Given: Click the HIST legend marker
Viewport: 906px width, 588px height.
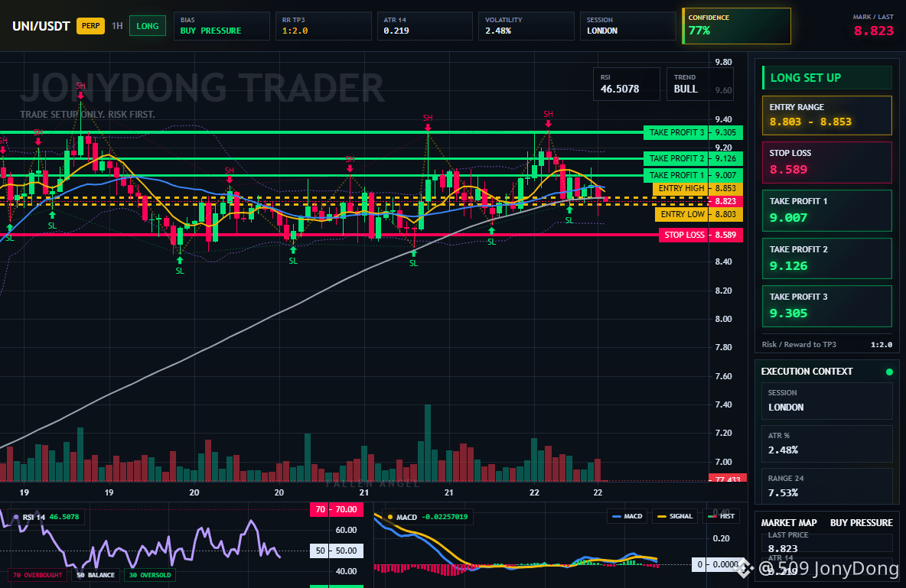Looking at the screenshot, I should 712,516.
